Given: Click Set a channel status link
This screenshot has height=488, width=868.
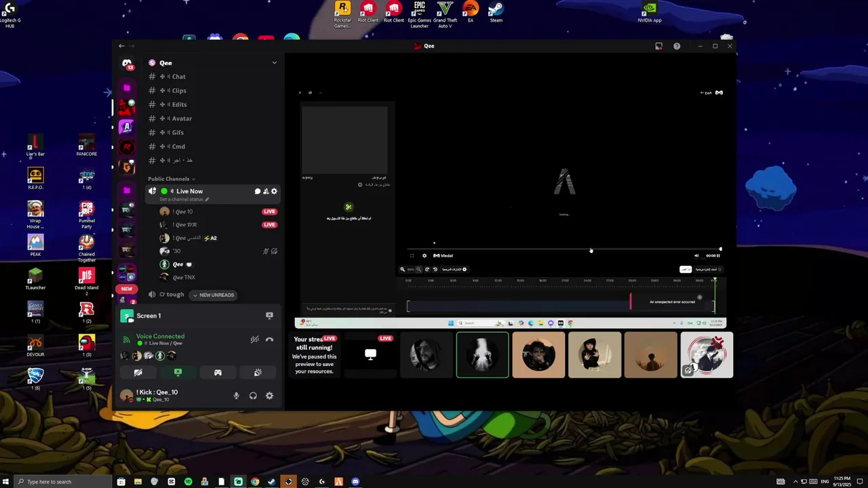Looking at the screenshot, I should pos(184,199).
